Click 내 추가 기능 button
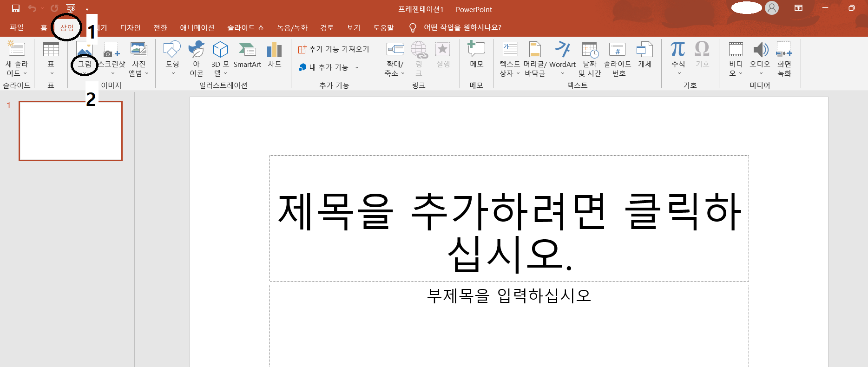Screen dimensions: 868x367 click(x=323, y=67)
